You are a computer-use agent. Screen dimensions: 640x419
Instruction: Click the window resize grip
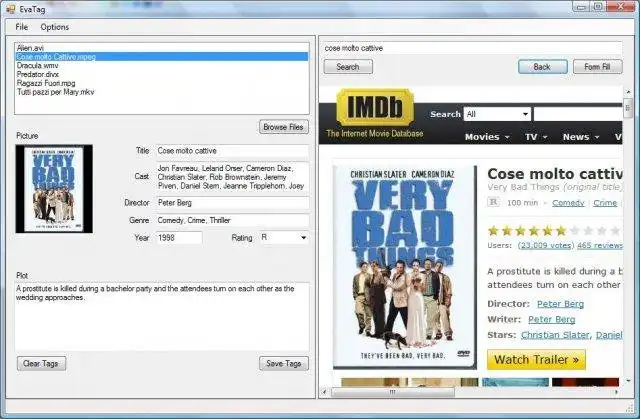629,407
